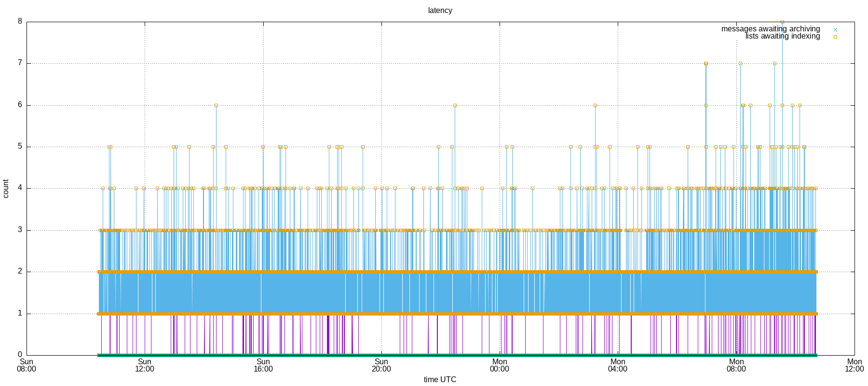The image size is (868, 386).
Task: Click the y-axis tick label '0'
Action: pos(20,355)
